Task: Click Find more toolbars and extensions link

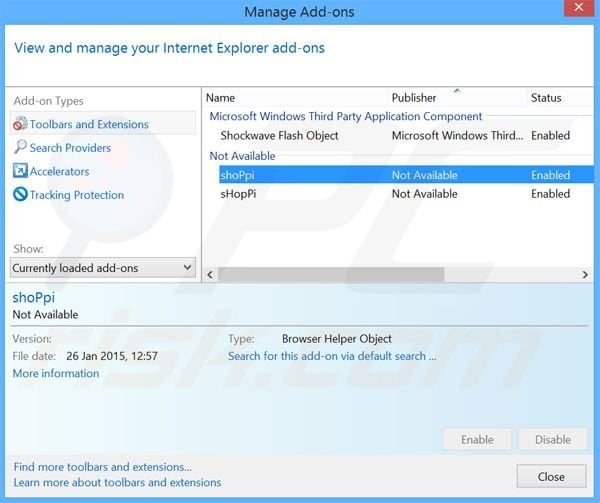Action: (103, 467)
